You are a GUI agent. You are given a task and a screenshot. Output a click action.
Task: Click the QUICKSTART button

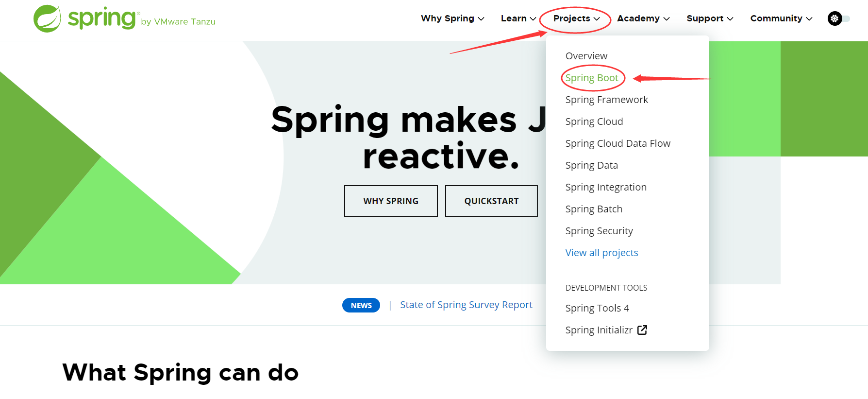click(491, 201)
